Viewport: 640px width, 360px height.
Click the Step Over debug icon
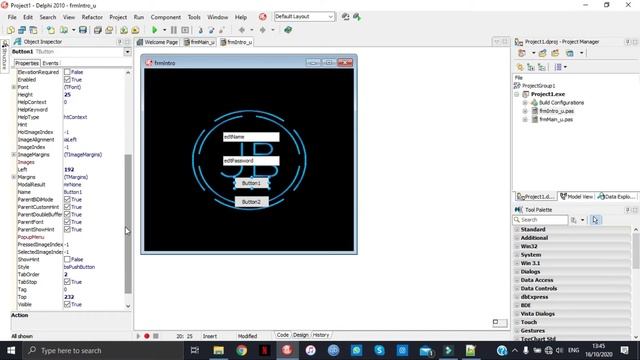(x=211, y=30)
